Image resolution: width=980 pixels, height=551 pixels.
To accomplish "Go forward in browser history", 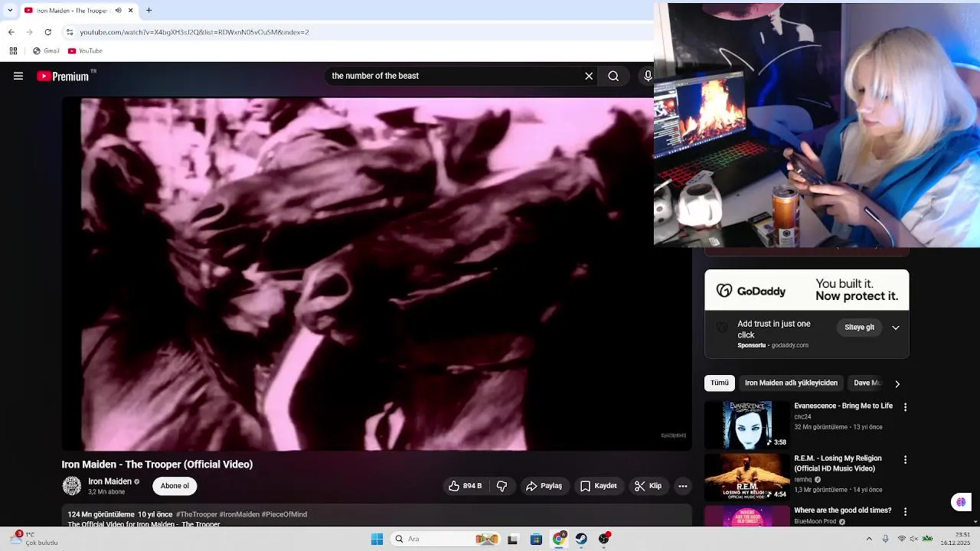I will coord(29,33).
